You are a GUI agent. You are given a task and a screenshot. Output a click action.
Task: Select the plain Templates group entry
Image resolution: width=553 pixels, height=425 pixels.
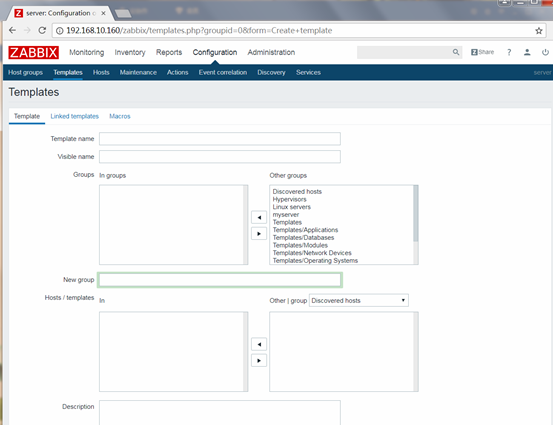click(287, 222)
